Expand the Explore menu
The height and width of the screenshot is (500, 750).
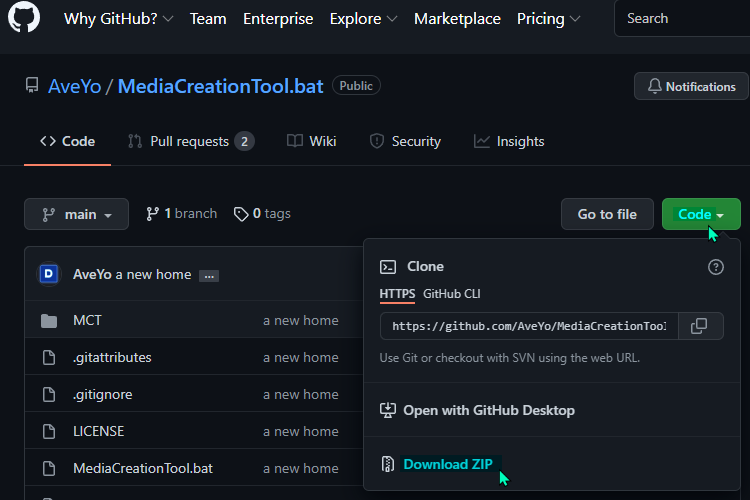point(364,19)
